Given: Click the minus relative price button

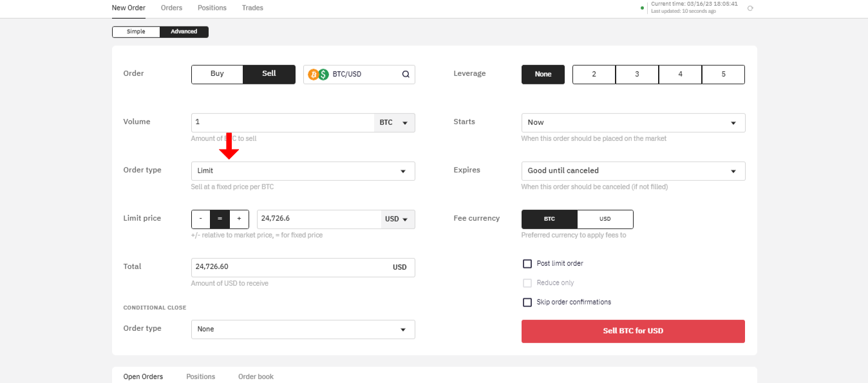Looking at the screenshot, I should click(x=201, y=219).
